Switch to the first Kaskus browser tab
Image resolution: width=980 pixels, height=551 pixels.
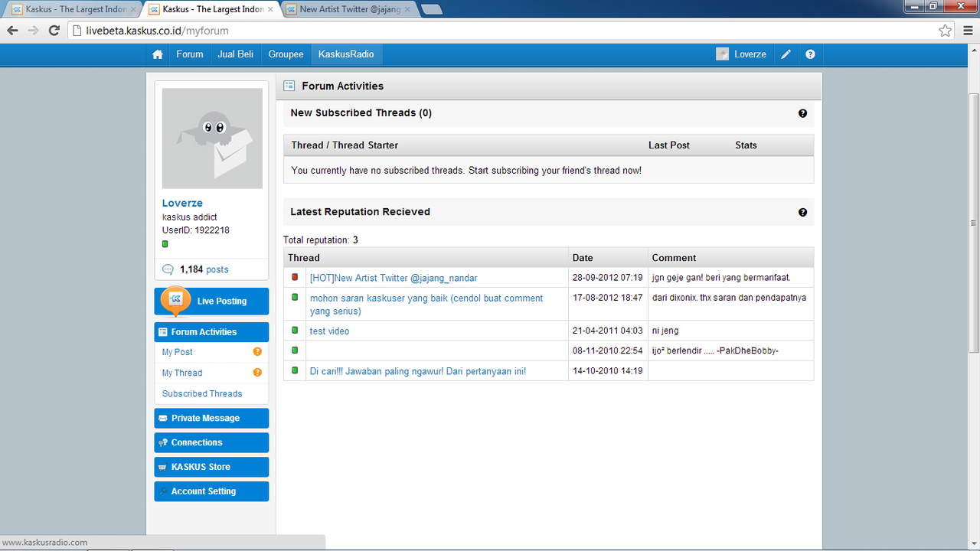coord(73,9)
